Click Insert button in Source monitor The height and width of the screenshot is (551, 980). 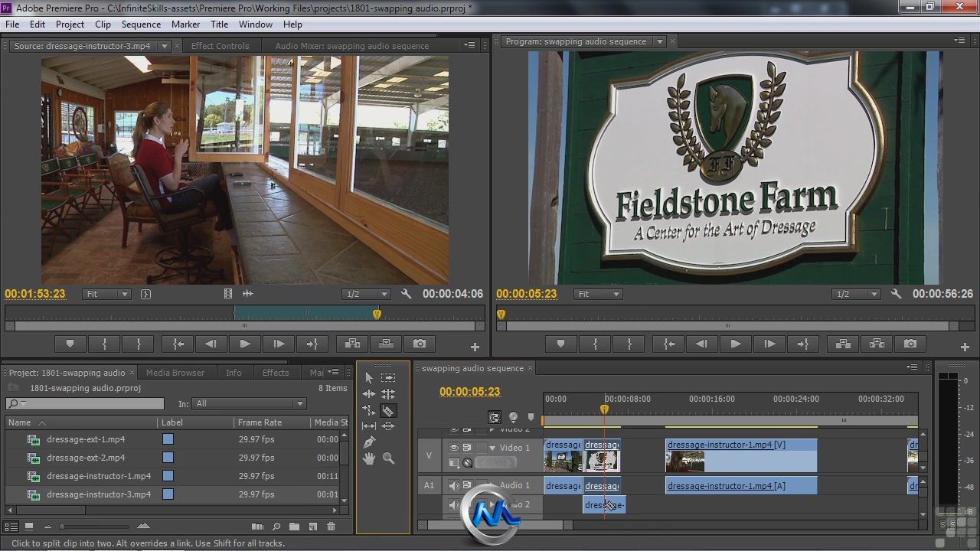(x=353, y=344)
